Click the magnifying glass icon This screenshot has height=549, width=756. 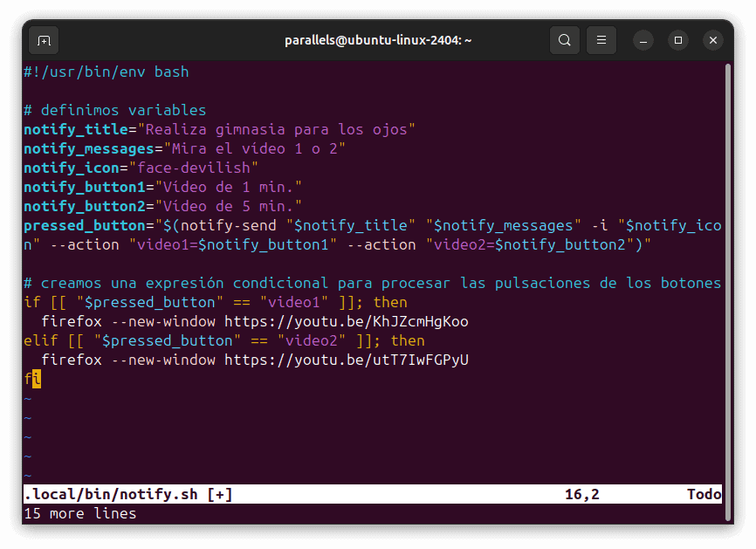tap(564, 40)
